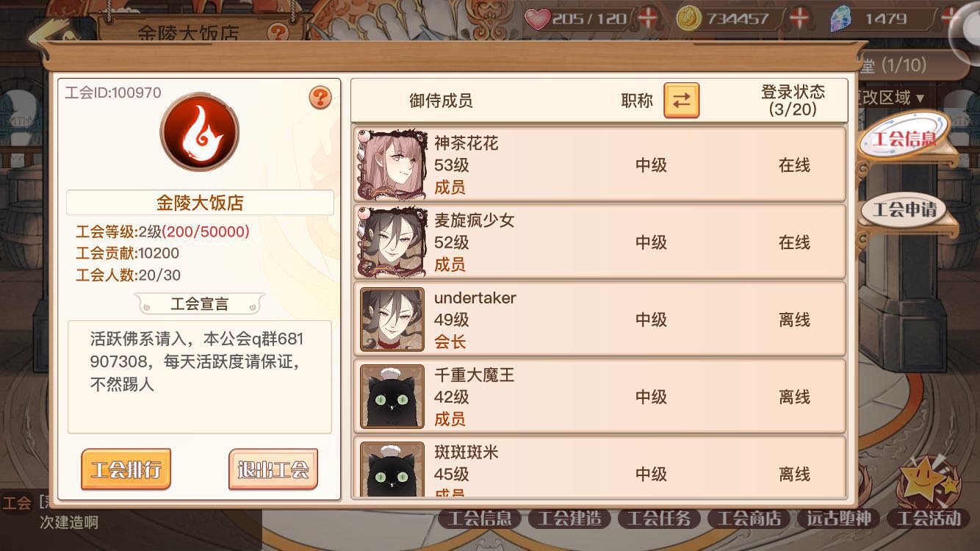Tap the red flame guild emblem
Viewport: 980px width, 551px height.
(x=200, y=132)
